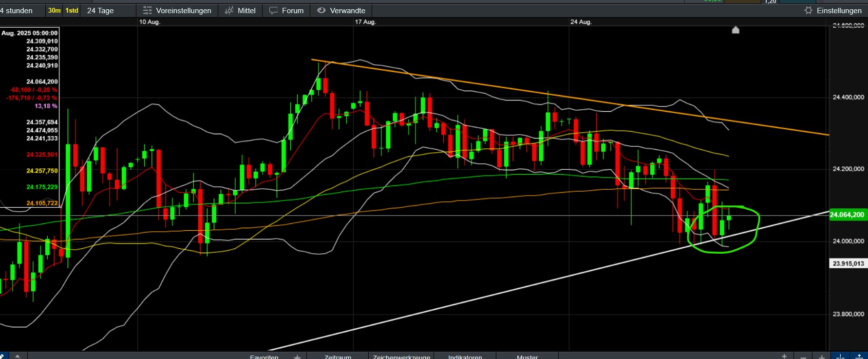868x359 pixels.
Task: Click the Forum speech bubble icon
Action: click(x=274, y=10)
